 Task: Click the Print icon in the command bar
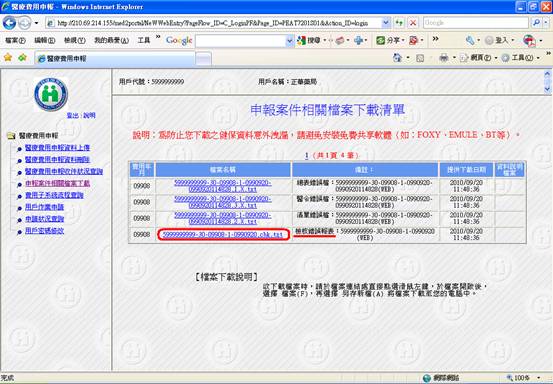pyautogui.click(x=444, y=58)
